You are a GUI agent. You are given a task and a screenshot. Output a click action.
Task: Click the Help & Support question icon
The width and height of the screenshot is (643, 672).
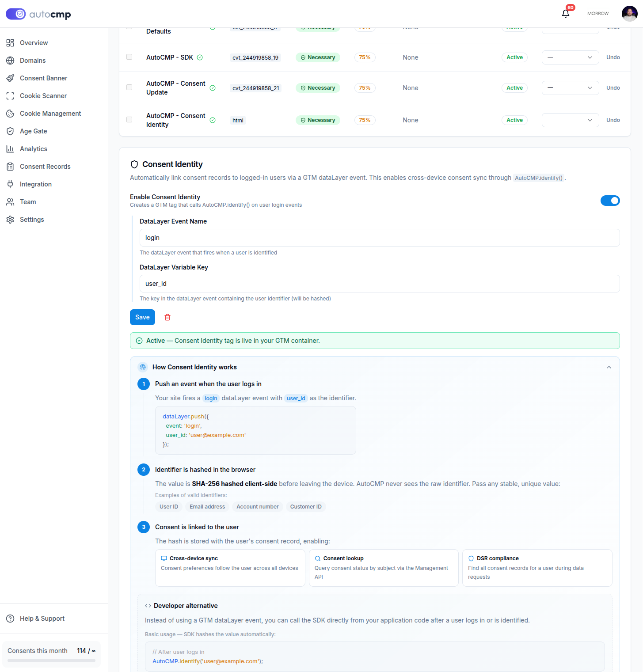10,619
